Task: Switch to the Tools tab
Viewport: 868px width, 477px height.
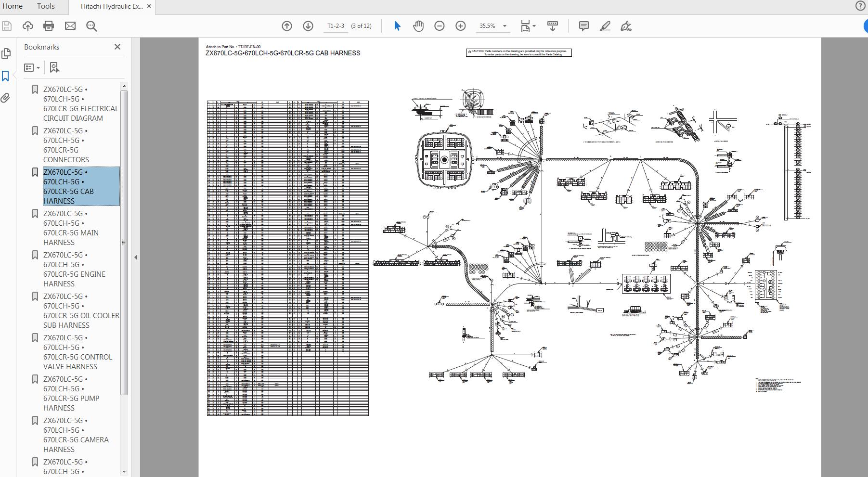Action: (46, 6)
